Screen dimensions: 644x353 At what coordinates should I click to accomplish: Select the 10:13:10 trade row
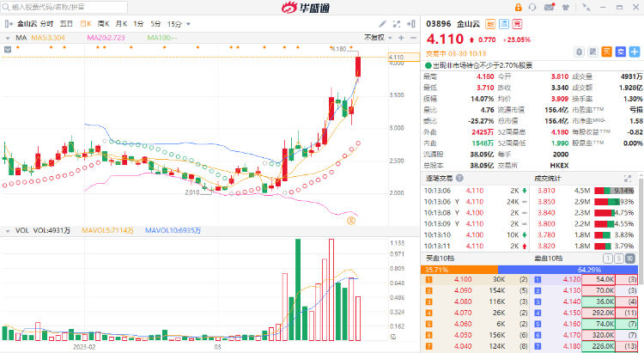[475, 235]
